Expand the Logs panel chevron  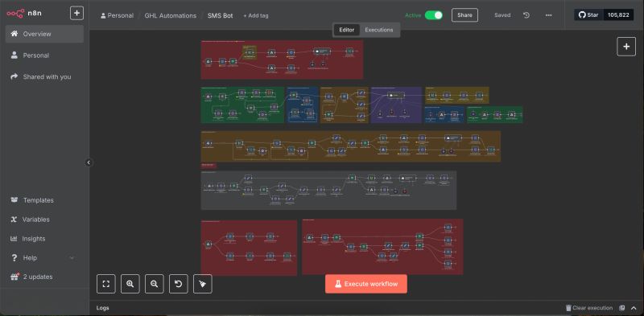[x=634, y=308]
